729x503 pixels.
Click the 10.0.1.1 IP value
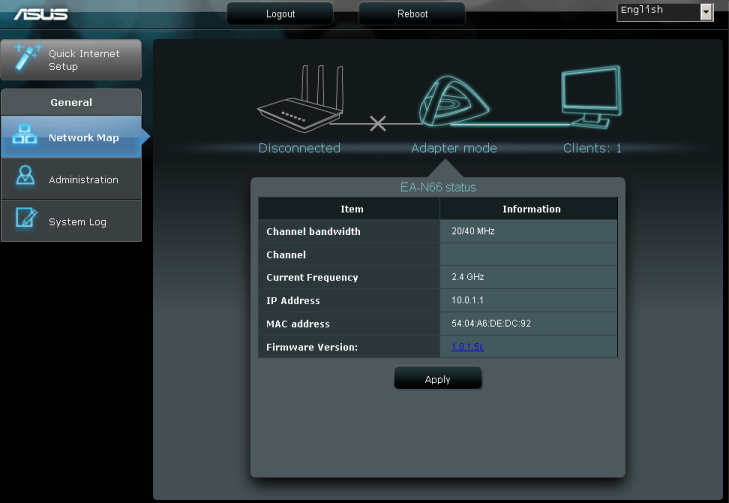(x=467, y=300)
